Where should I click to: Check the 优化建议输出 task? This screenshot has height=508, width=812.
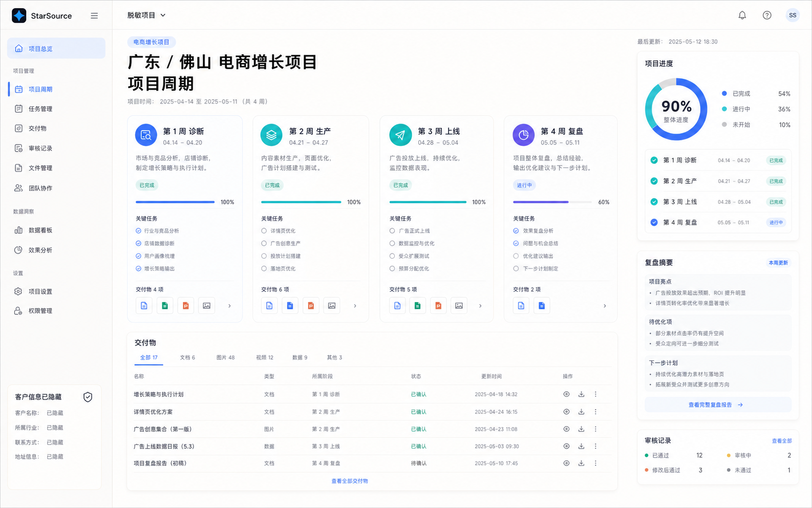(x=516, y=256)
